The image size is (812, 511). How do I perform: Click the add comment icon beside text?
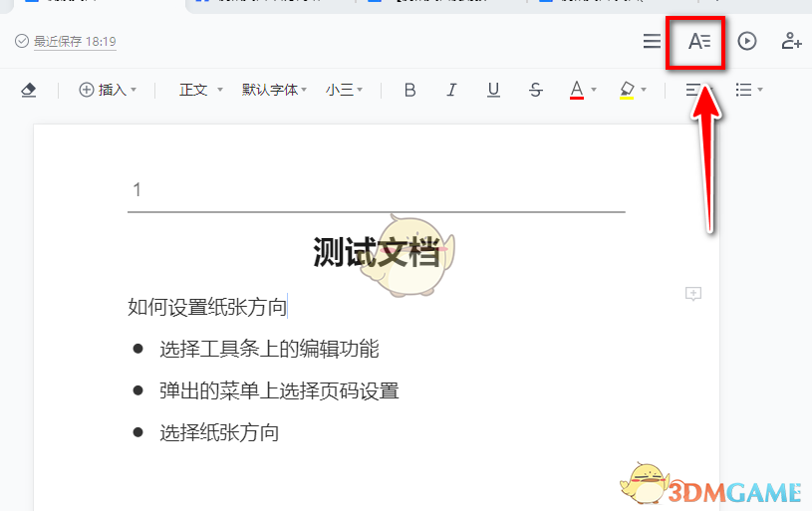pyautogui.click(x=692, y=294)
